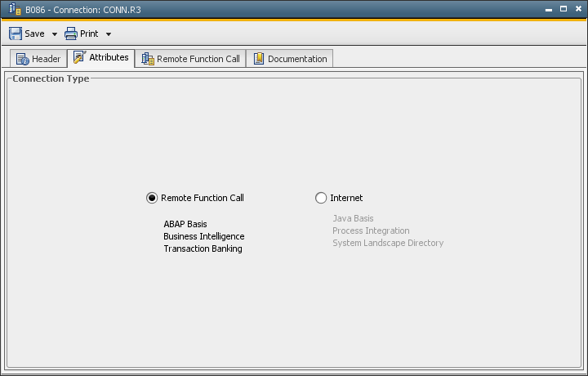Close the B086 Connection window

click(577, 9)
